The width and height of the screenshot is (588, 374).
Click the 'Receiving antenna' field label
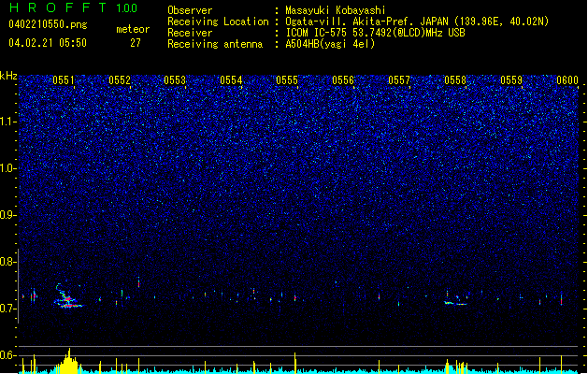pyautogui.click(x=215, y=44)
